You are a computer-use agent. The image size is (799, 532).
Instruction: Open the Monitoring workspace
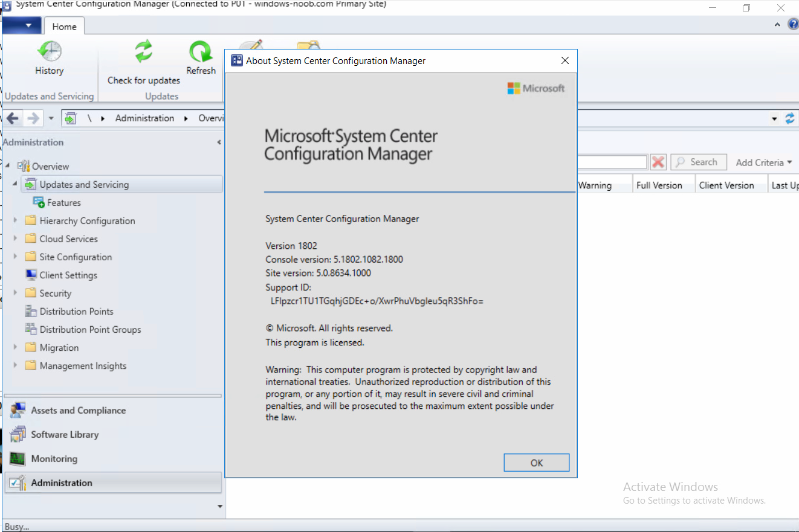tap(54, 459)
